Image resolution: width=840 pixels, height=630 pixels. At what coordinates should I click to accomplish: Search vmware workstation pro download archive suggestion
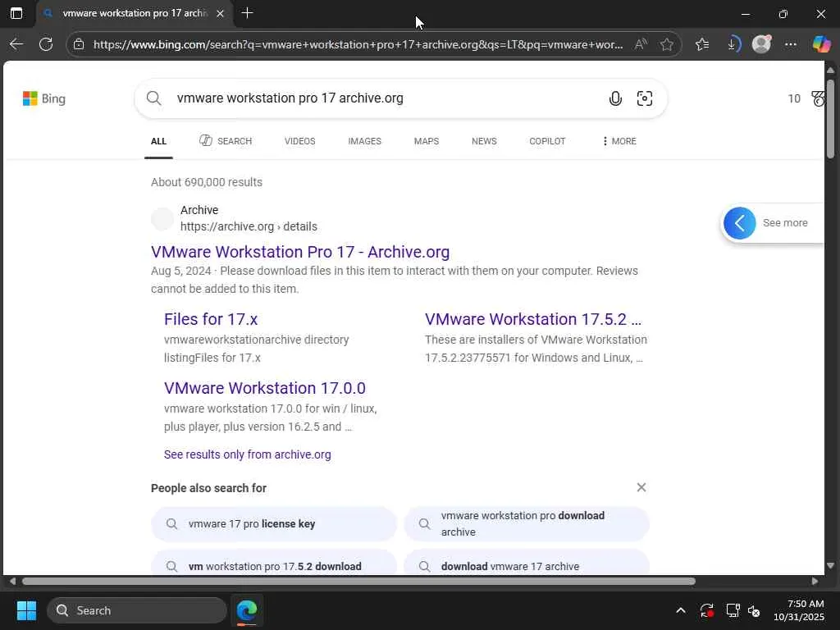click(527, 524)
